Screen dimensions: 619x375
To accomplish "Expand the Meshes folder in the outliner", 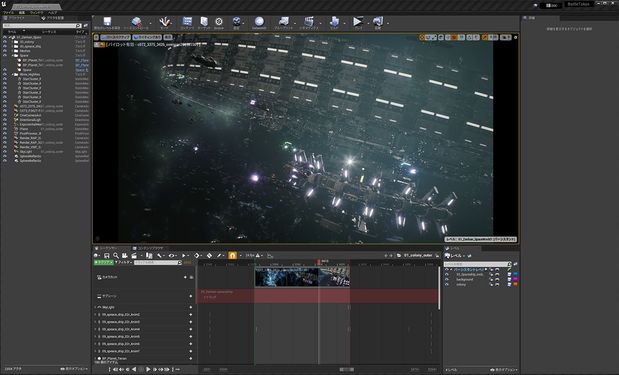I will pos(13,51).
